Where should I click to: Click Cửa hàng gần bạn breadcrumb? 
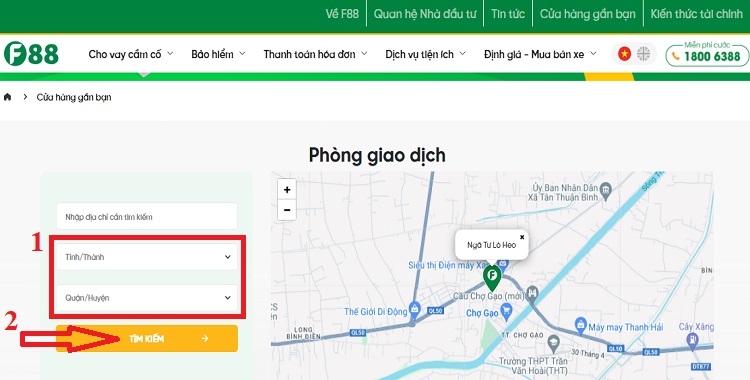[x=74, y=97]
